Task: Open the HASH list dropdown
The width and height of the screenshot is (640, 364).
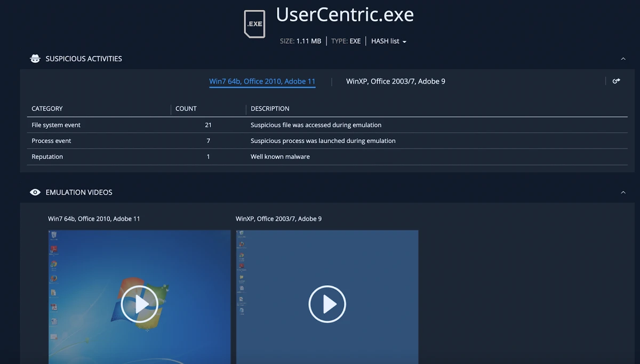Action: tap(389, 41)
